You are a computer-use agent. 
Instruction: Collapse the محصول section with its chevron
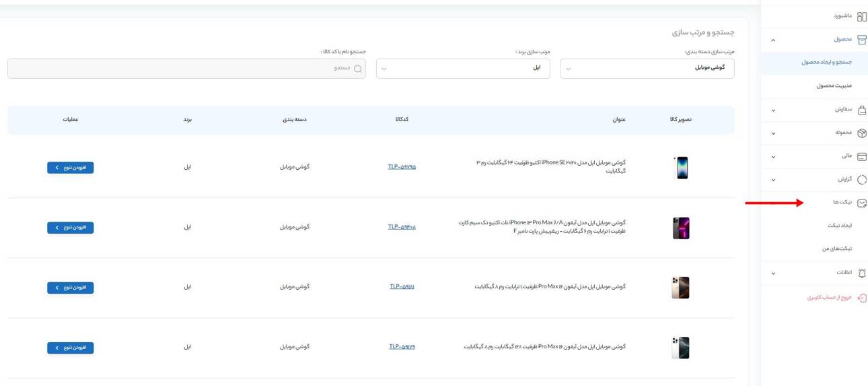click(773, 40)
